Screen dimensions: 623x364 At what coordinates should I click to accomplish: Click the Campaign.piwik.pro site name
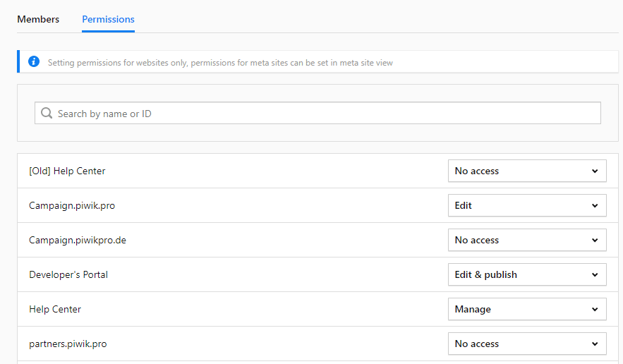72,205
